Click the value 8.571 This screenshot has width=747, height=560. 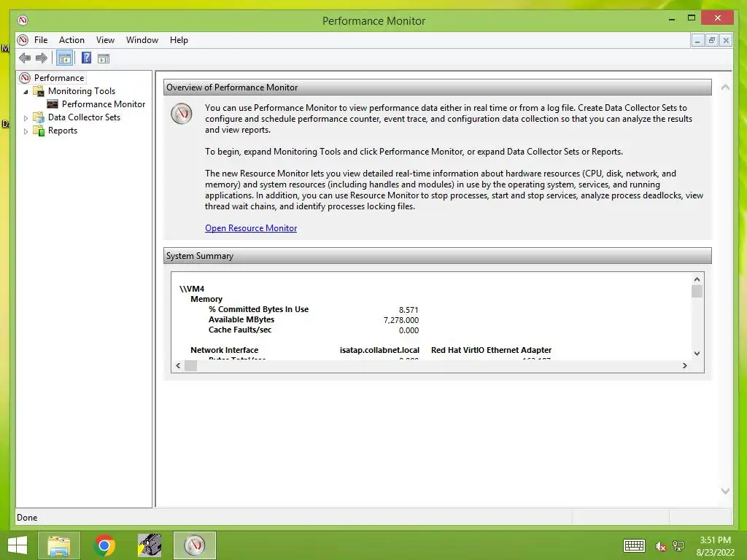point(409,309)
